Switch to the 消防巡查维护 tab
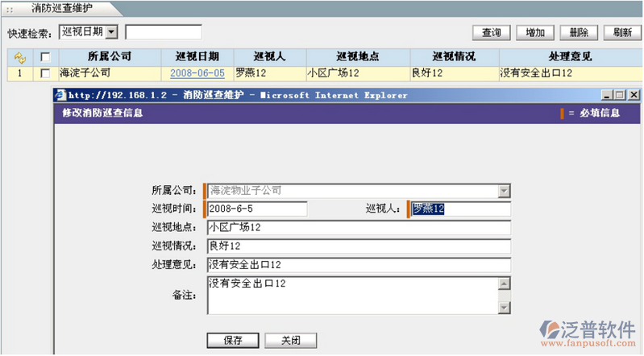The image size is (644, 356). [61, 8]
